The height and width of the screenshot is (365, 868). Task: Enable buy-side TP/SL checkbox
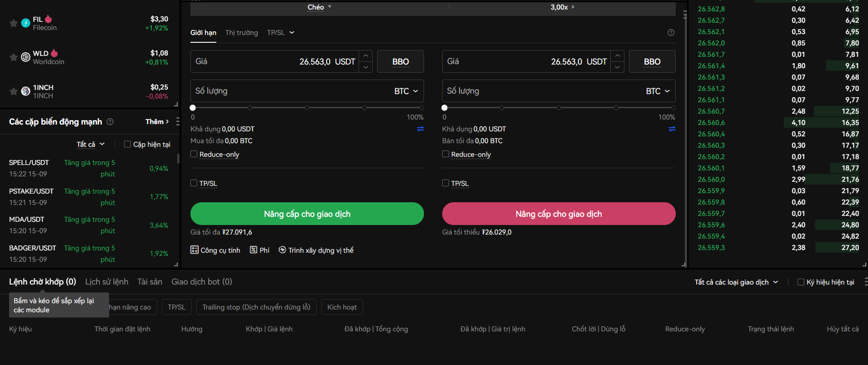pyautogui.click(x=194, y=183)
